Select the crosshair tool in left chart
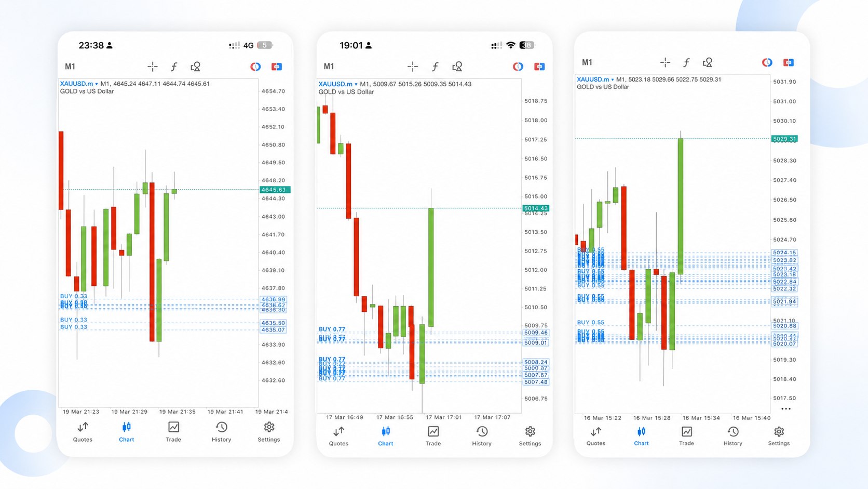 pyautogui.click(x=152, y=67)
